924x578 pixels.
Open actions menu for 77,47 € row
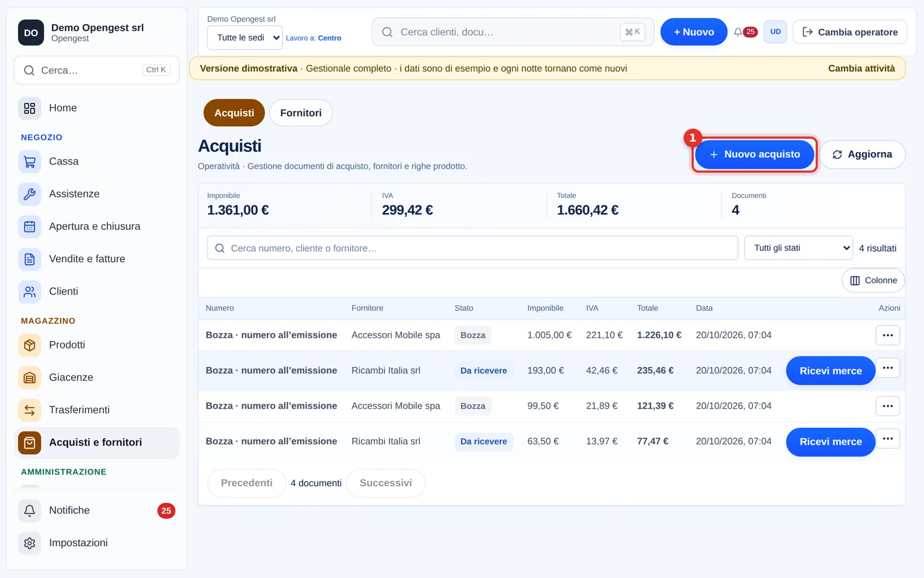[888, 439]
